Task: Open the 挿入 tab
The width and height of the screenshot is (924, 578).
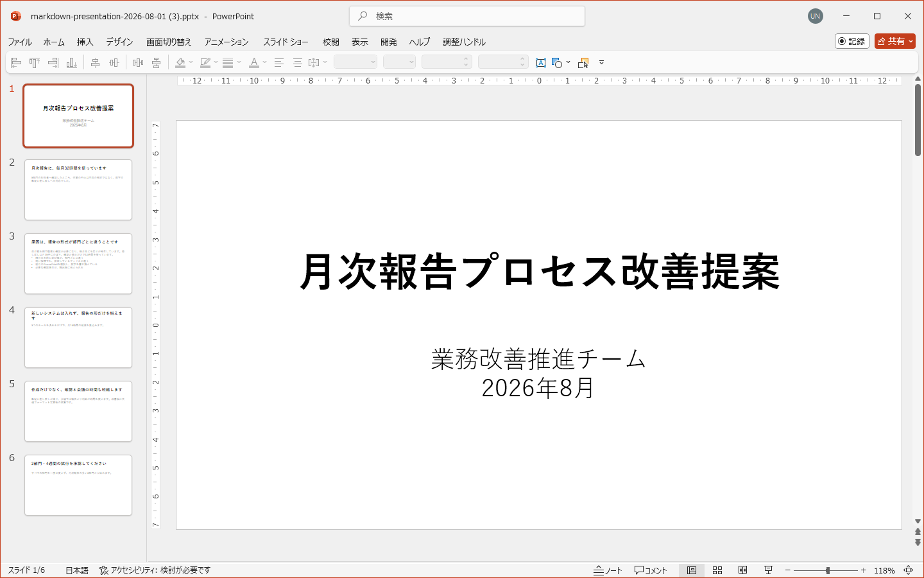Action: (85, 42)
